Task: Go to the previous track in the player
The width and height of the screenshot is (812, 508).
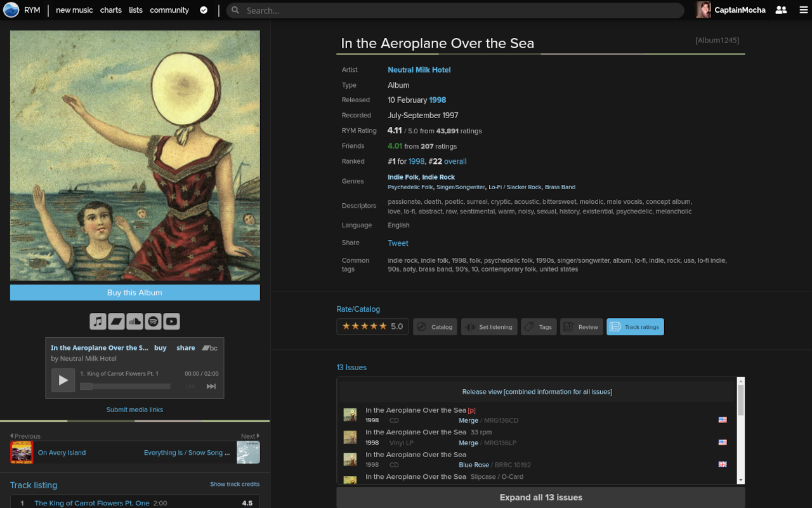Action: (x=190, y=386)
